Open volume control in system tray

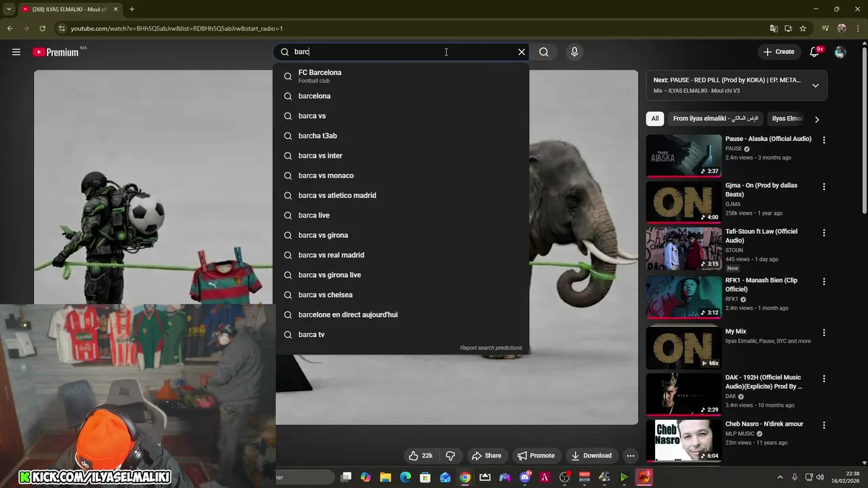[820, 477]
